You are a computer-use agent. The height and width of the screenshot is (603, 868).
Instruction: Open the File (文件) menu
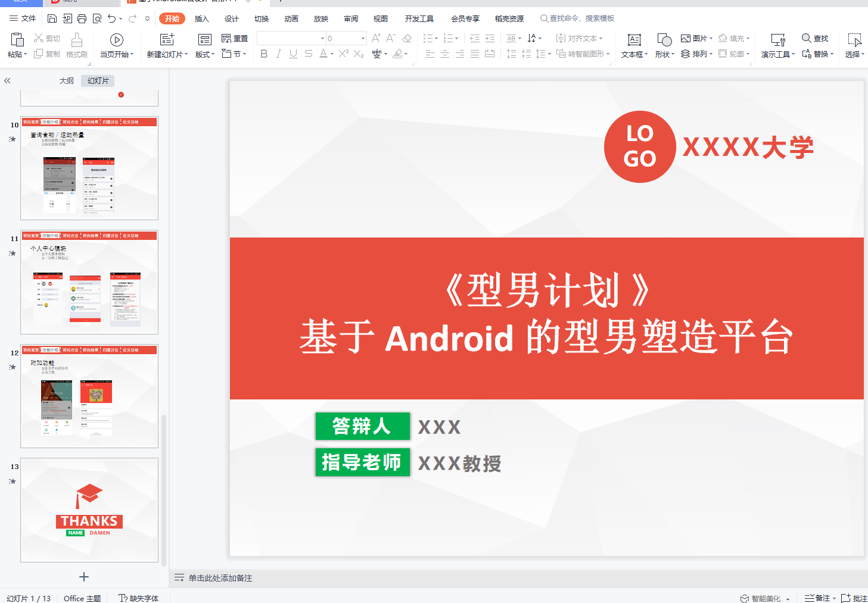click(x=23, y=18)
